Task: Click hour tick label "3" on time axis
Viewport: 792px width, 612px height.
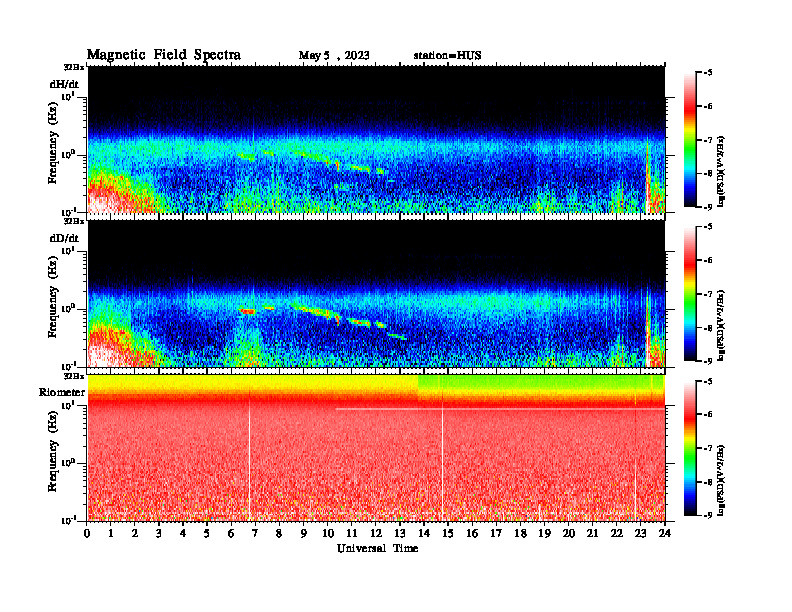Action: point(160,534)
